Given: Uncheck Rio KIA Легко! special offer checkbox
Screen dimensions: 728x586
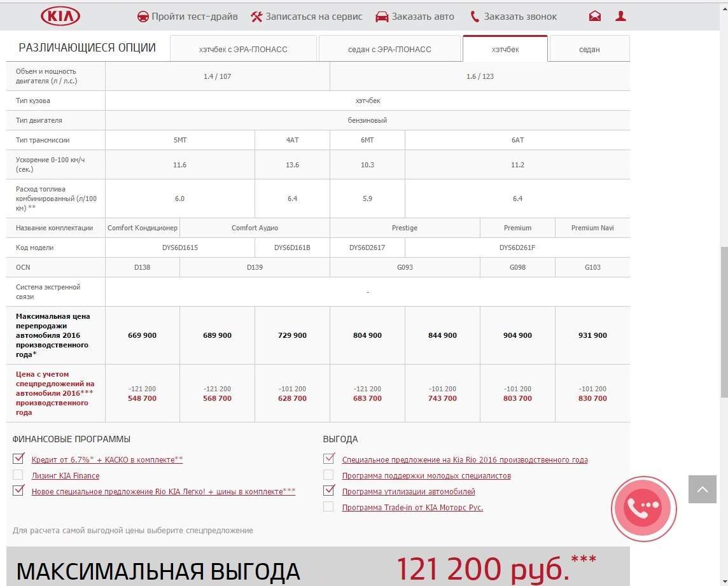Looking at the screenshot, I should click(18, 491).
